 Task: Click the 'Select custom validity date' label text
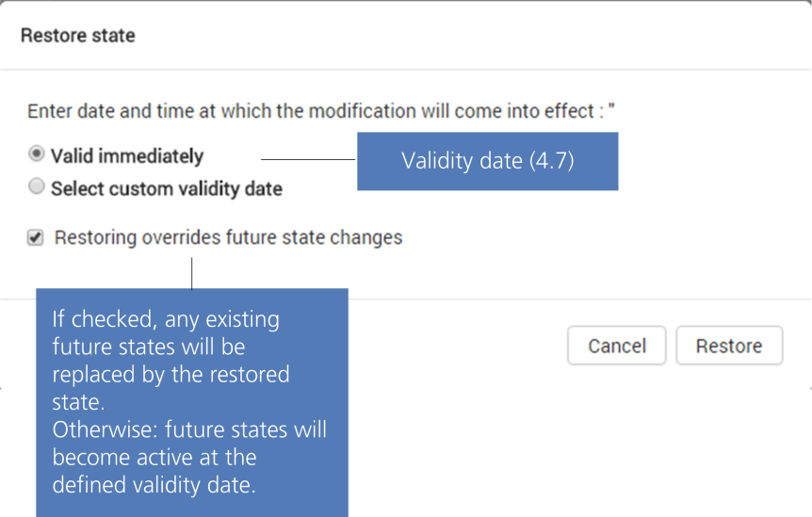pyautogui.click(x=167, y=188)
